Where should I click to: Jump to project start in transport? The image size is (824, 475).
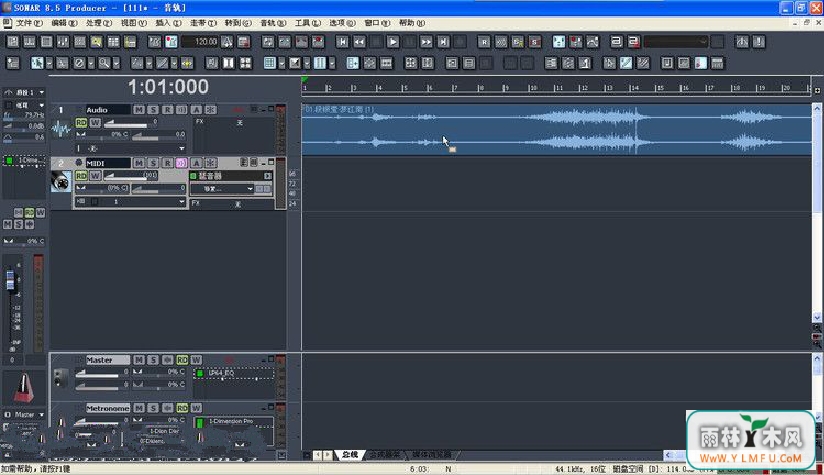point(342,42)
